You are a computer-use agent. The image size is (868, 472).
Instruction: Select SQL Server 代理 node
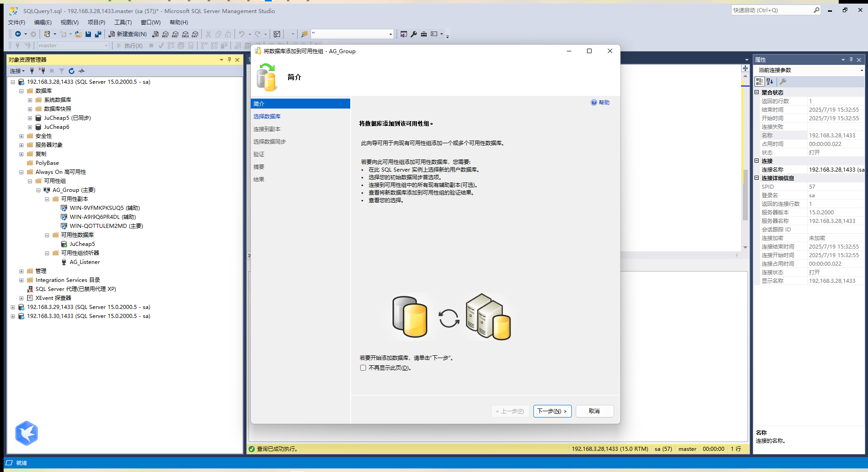coord(76,289)
